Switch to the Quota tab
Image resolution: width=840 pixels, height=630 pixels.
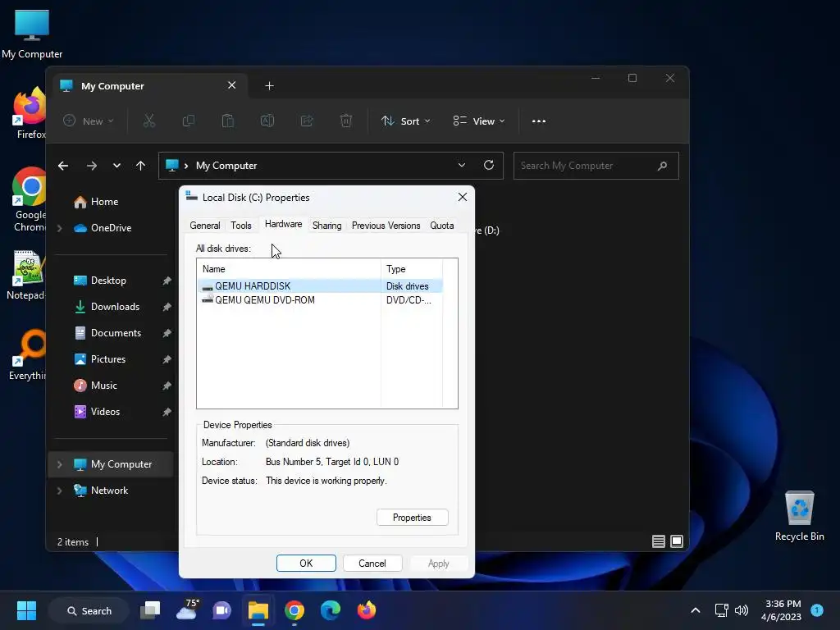point(442,226)
